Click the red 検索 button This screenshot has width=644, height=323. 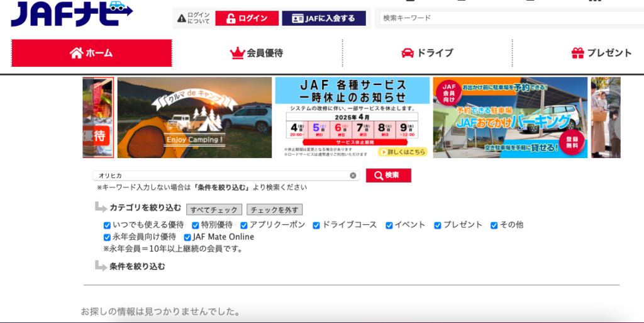[x=389, y=176]
